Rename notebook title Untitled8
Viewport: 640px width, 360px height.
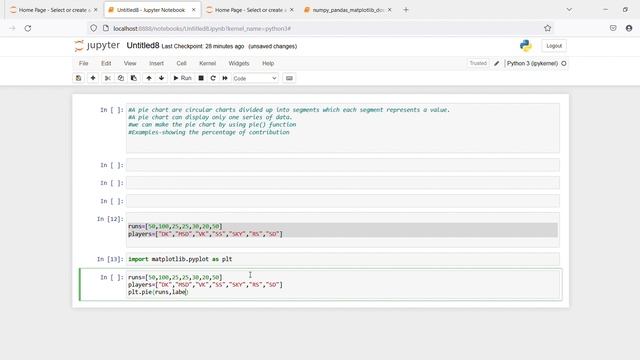(x=142, y=46)
